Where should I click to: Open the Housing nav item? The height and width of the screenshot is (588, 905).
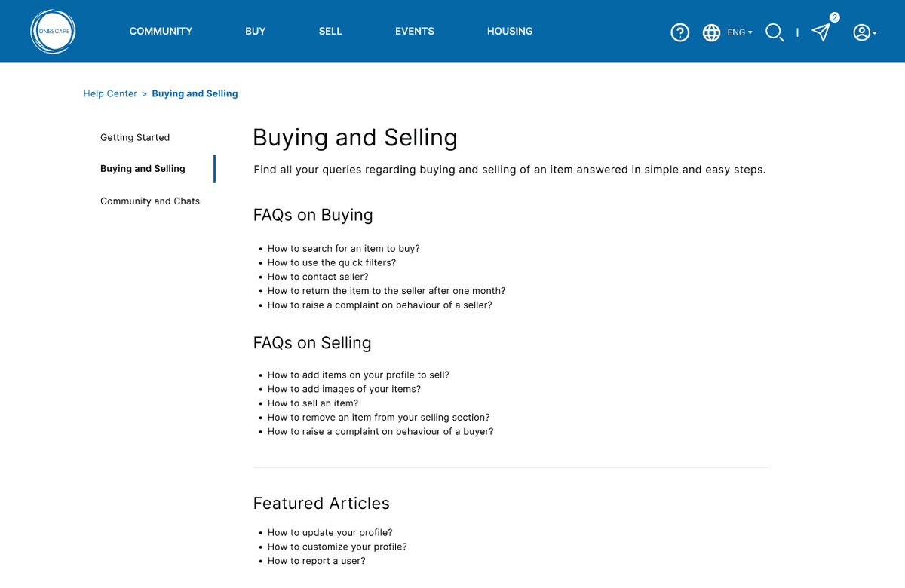510,31
